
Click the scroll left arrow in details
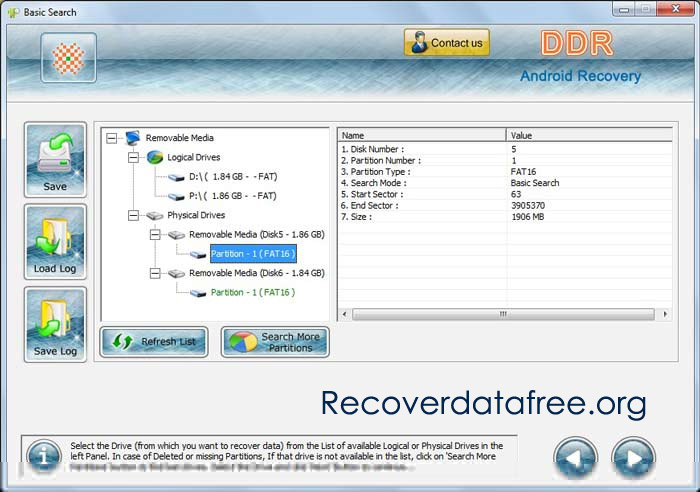[344, 314]
